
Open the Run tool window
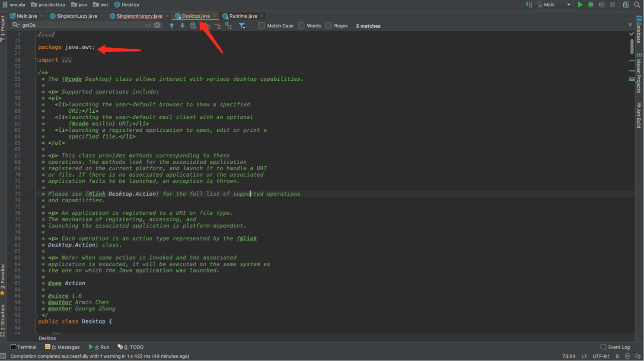pyautogui.click(x=99, y=347)
